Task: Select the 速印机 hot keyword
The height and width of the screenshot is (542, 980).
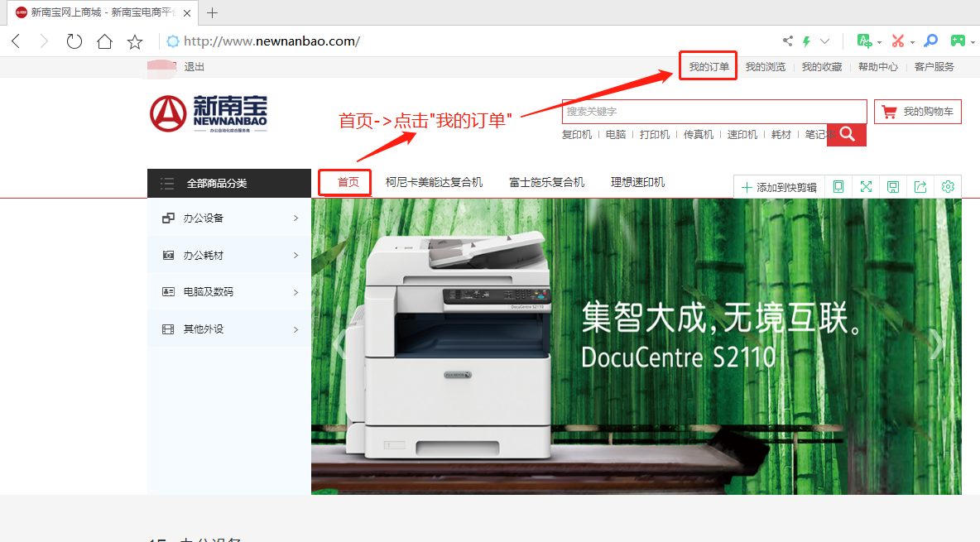Action: coord(742,134)
